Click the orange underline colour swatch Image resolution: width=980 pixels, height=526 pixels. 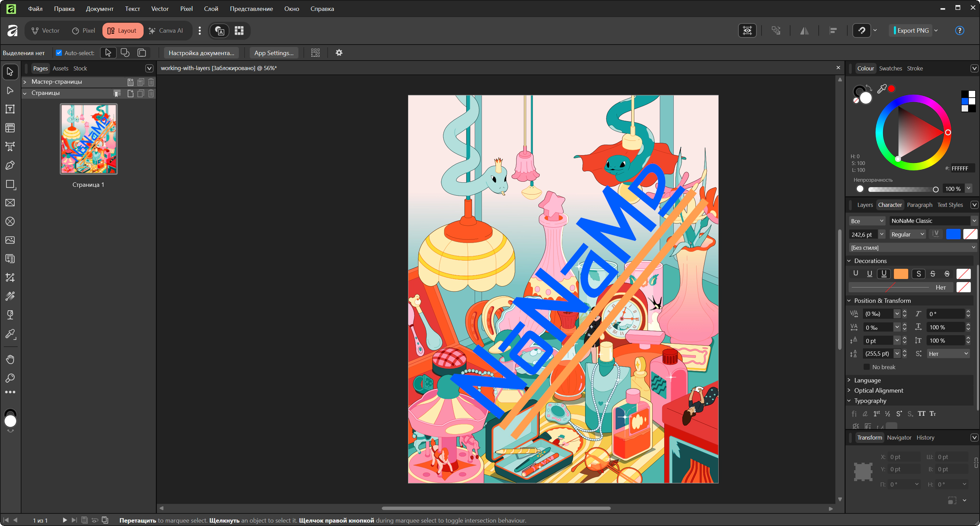tap(900, 274)
